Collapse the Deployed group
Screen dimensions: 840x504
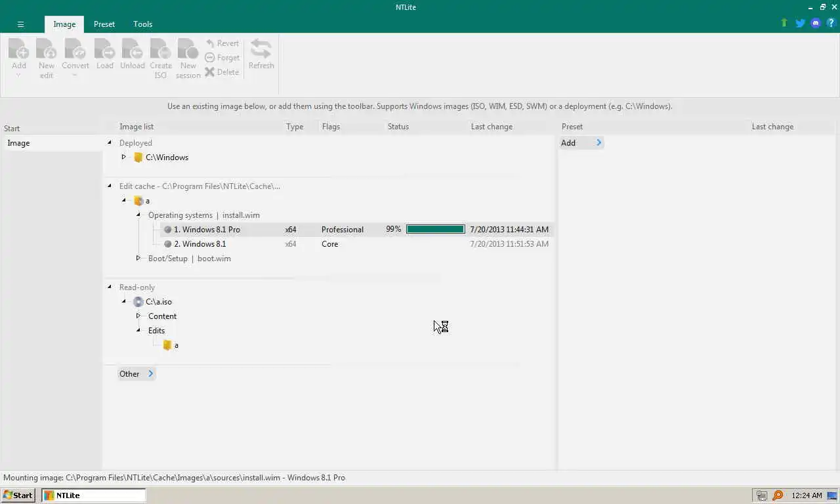110,142
